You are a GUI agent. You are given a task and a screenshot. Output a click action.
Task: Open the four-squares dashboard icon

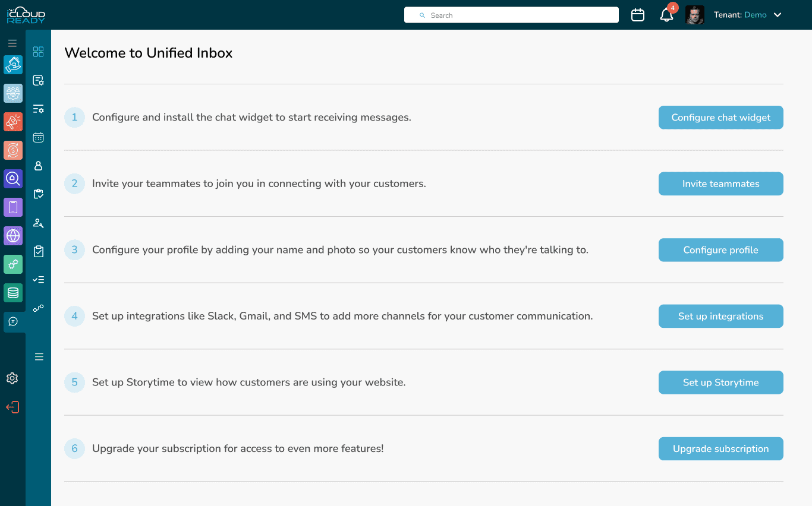click(x=39, y=52)
